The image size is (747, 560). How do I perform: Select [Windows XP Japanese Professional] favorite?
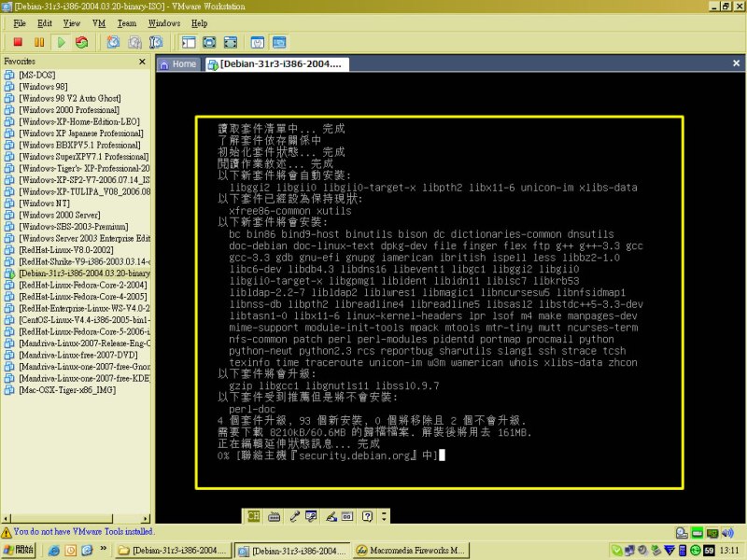81,133
